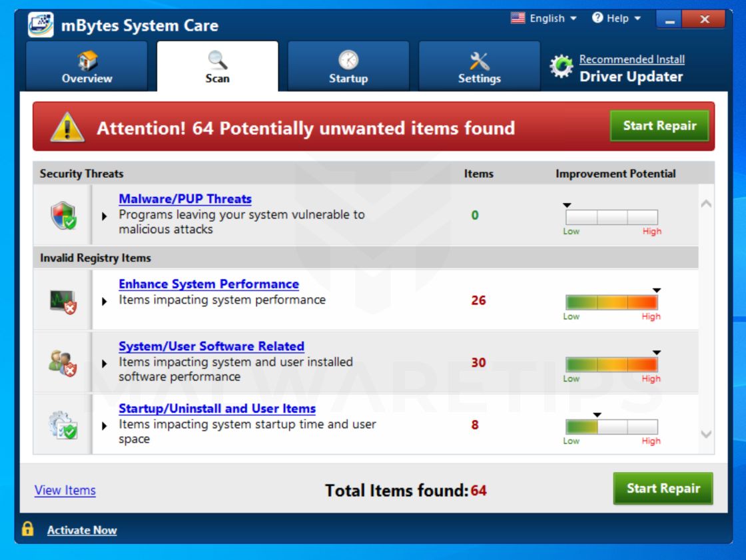Open System/User Software Related link

click(211, 346)
